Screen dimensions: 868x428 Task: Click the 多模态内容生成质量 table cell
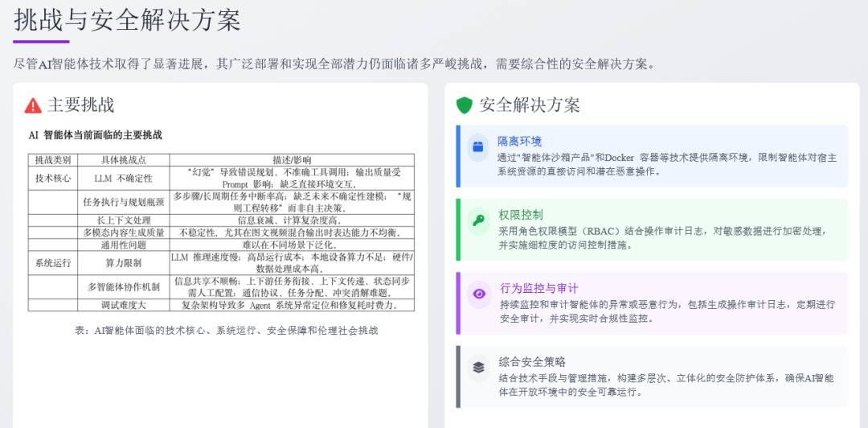(x=124, y=233)
